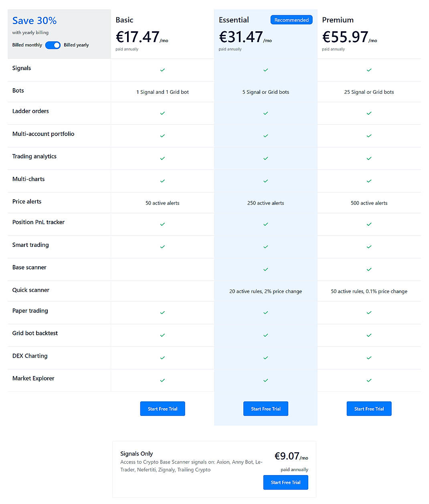Select the Premium plan column header
The width and height of the screenshot is (429, 504).
tap(338, 20)
